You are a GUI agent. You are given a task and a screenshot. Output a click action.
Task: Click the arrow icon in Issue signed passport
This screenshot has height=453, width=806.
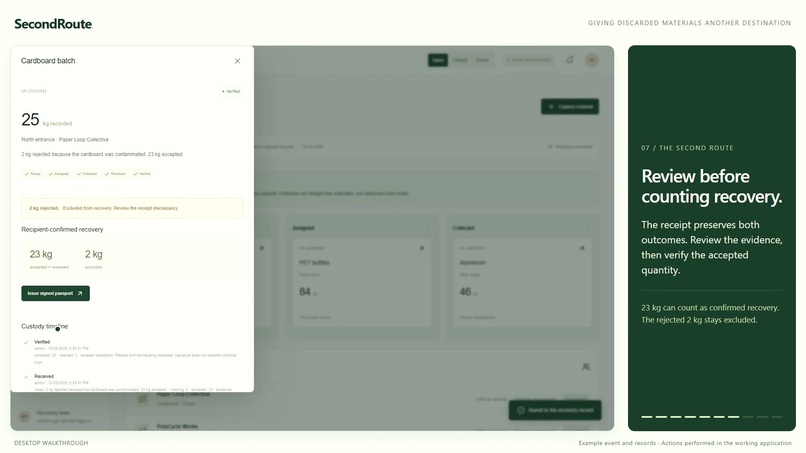80,293
